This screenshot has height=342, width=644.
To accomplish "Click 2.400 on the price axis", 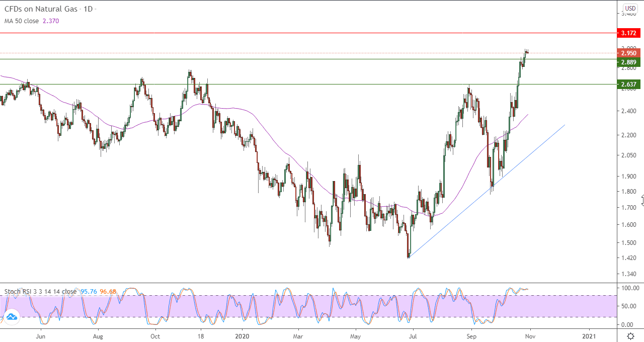I will tap(629, 111).
